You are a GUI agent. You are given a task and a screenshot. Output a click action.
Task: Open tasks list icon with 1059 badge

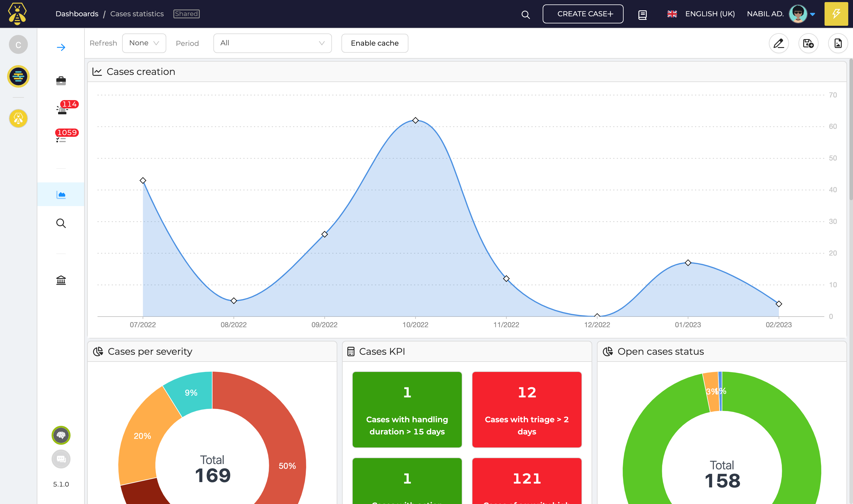pyautogui.click(x=61, y=139)
